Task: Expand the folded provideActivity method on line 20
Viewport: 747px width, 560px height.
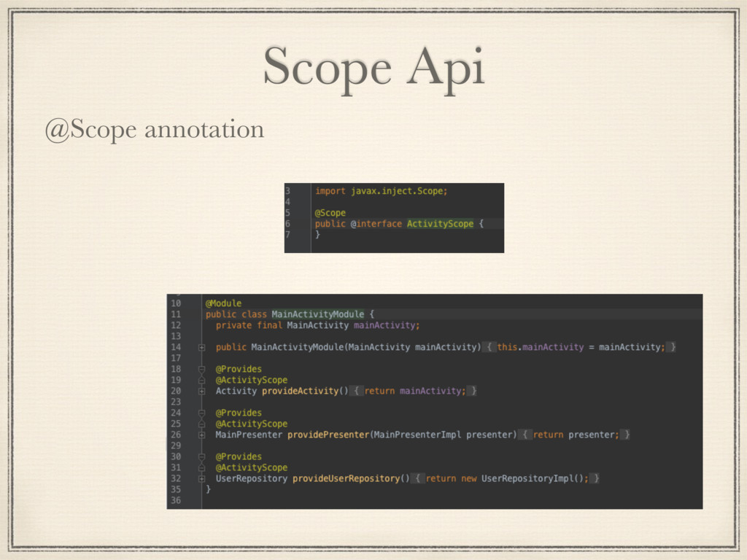Action: point(201,392)
